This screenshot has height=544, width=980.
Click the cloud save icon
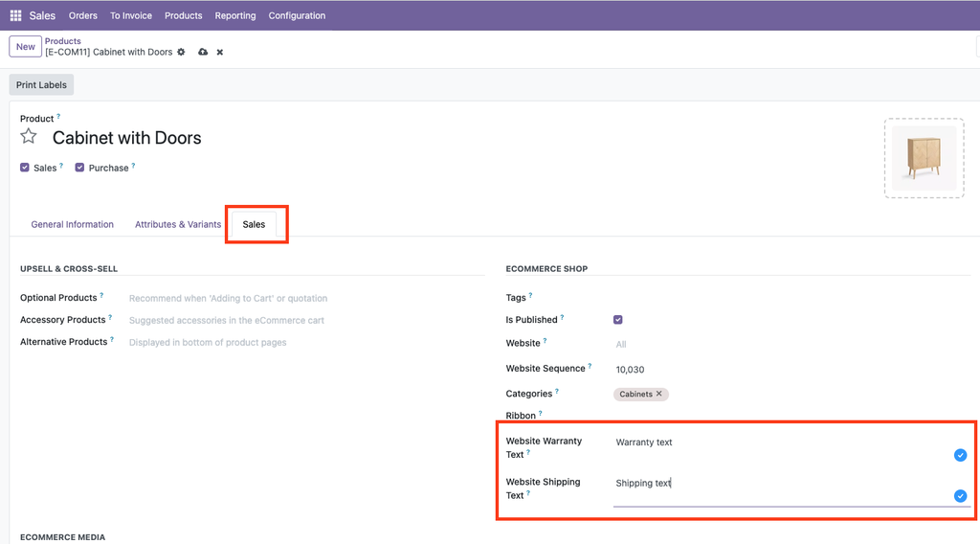(x=203, y=52)
